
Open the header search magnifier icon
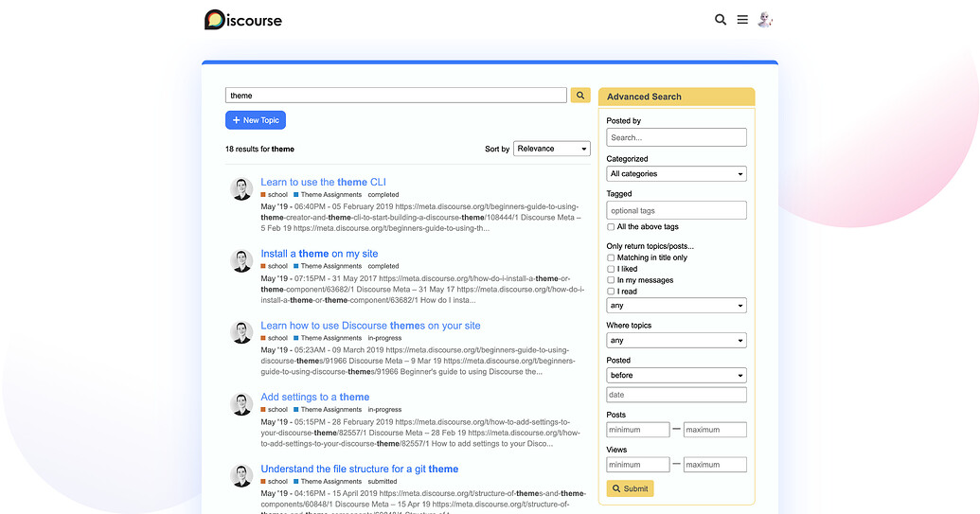[x=721, y=20]
